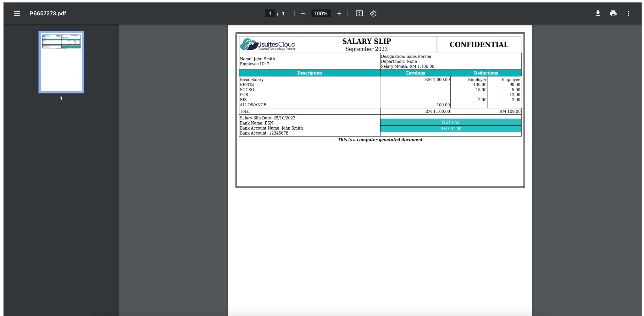Click the RM 991.00 net pay amount
The width and height of the screenshot is (644, 316).
click(x=451, y=129)
